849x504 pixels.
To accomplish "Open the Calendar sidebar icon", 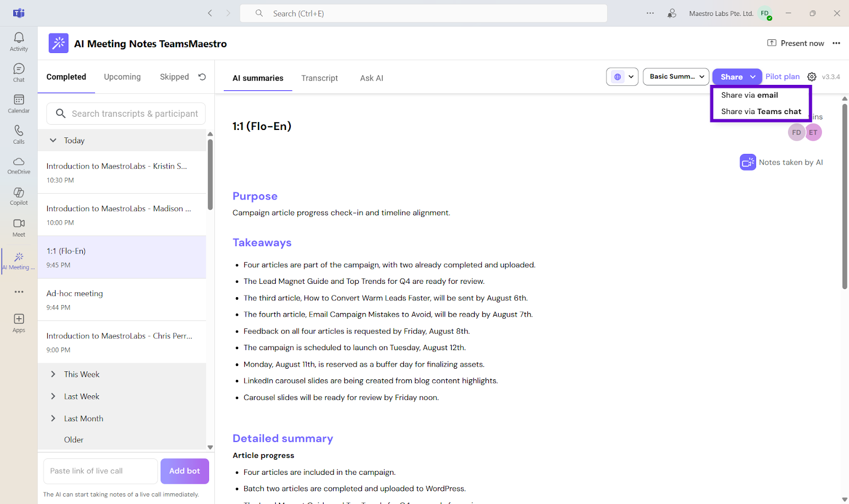I will coord(19,103).
